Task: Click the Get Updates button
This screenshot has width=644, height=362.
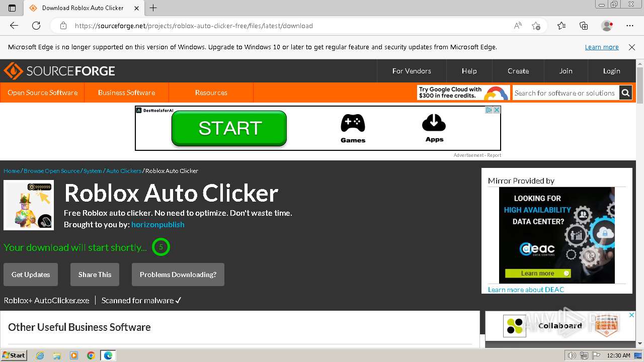Action: coord(31,275)
